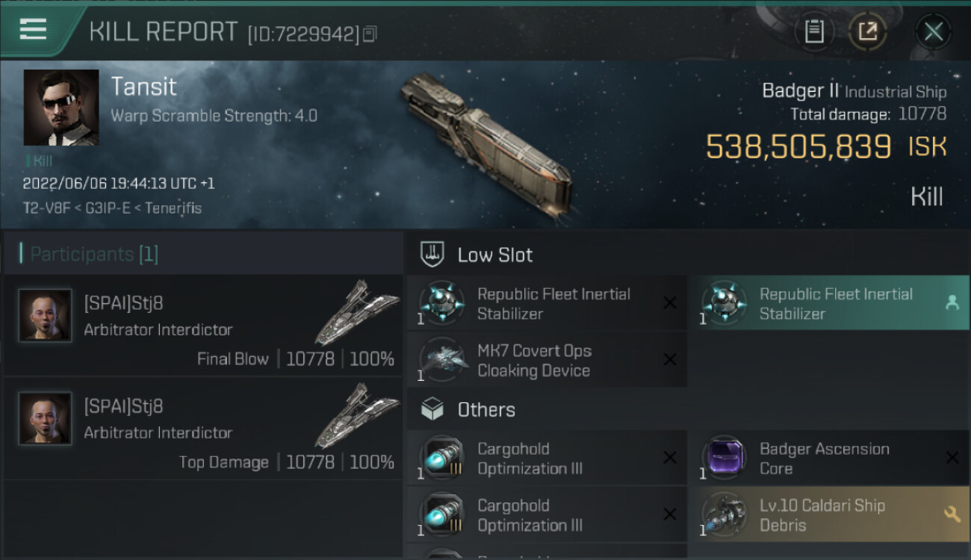
Task: Close the kill report window
Action: (x=933, y=31)
